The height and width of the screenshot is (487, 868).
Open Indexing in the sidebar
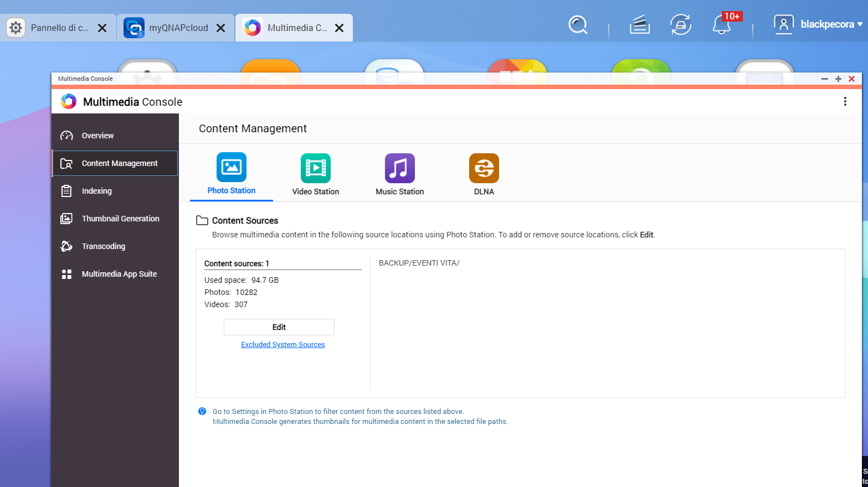pos(96,191)
